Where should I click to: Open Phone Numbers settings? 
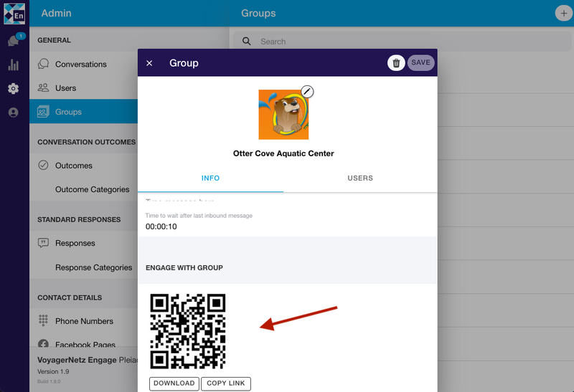click(84, 320)
